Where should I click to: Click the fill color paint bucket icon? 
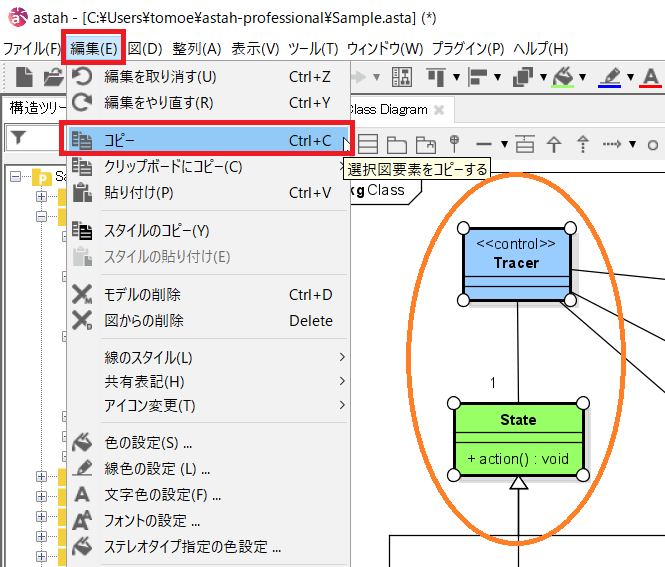(x=564, y=77)
